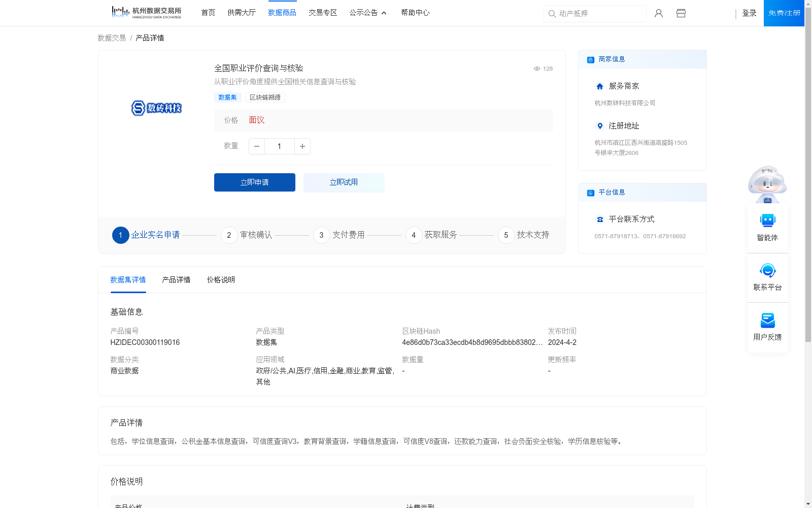
Task: Click step 3 支付费用
Action: [x=339, y=235]
